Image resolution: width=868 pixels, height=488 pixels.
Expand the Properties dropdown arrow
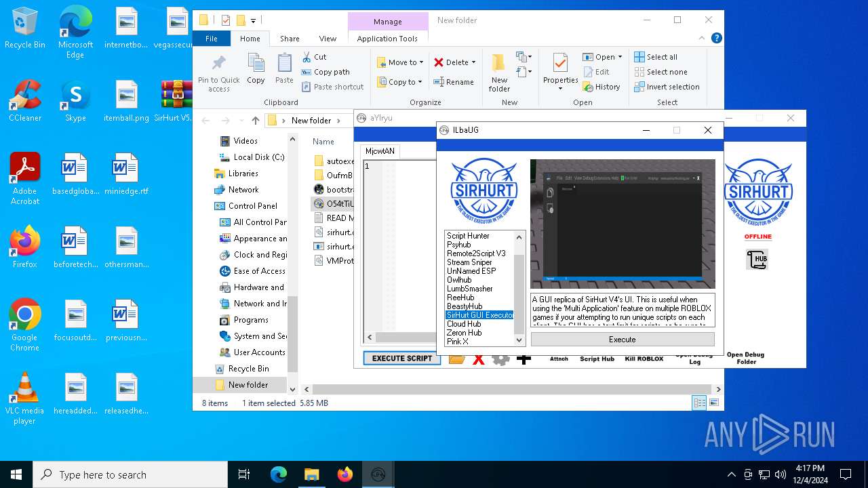(x=560, y=88)
